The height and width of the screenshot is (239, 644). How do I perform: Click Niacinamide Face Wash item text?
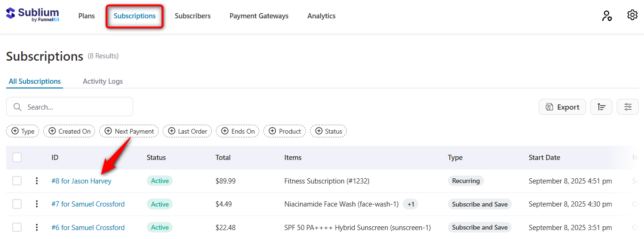click(342, 204)
